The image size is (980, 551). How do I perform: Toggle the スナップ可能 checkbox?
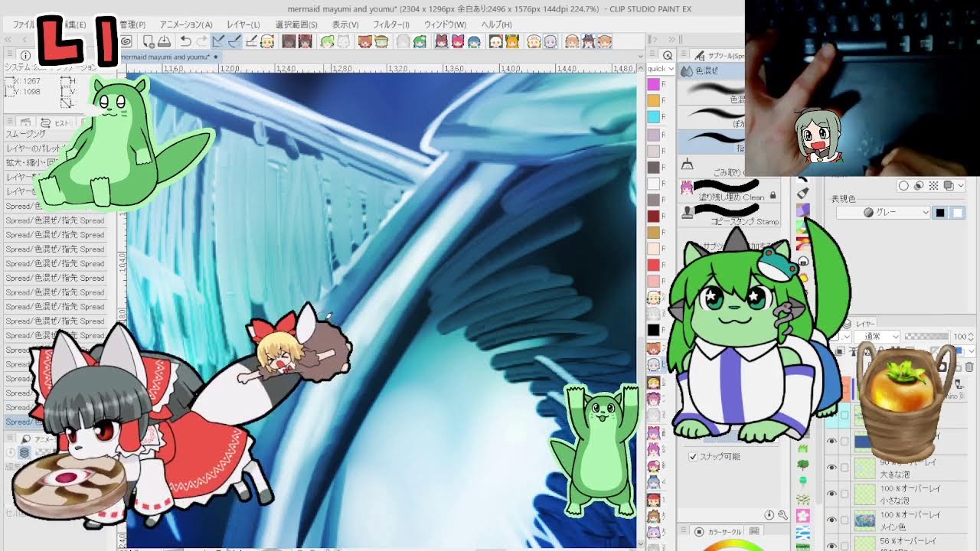tap(693, 456)
